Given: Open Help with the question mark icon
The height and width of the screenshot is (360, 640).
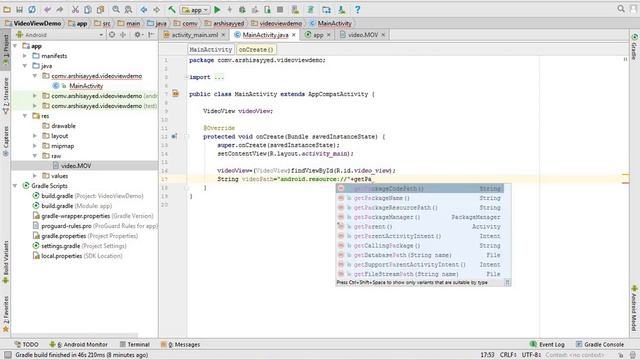Looking at the screenshot, I should point(358,9).
